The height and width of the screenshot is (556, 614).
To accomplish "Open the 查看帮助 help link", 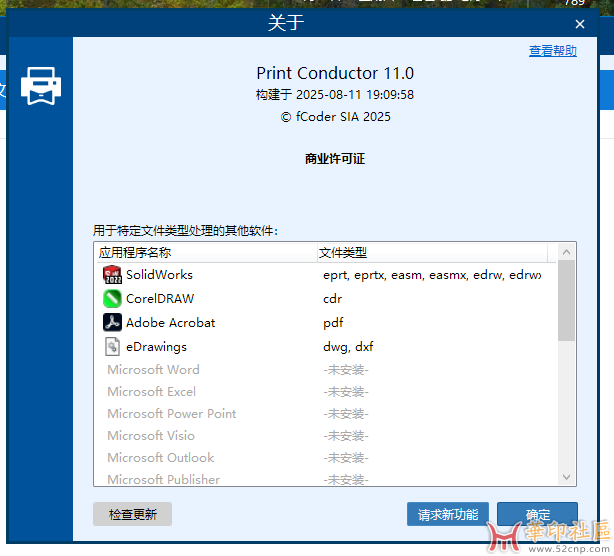I will 553,51.
